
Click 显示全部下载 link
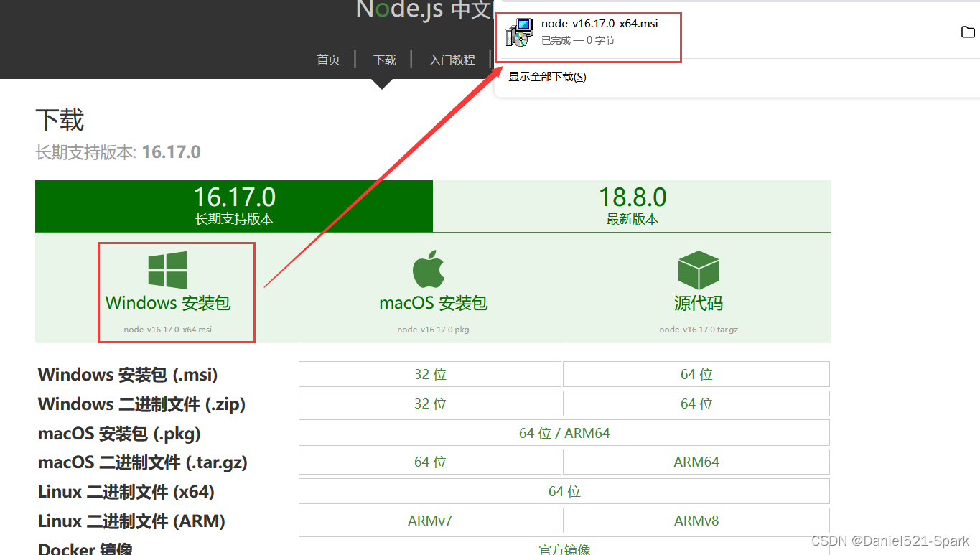pos(547,76)
